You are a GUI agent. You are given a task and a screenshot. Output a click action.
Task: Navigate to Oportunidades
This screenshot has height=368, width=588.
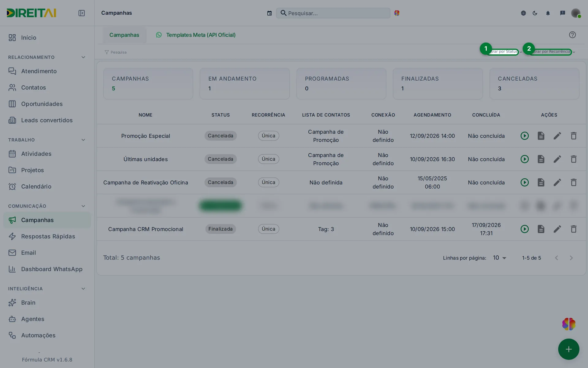[x=47, y=104]
